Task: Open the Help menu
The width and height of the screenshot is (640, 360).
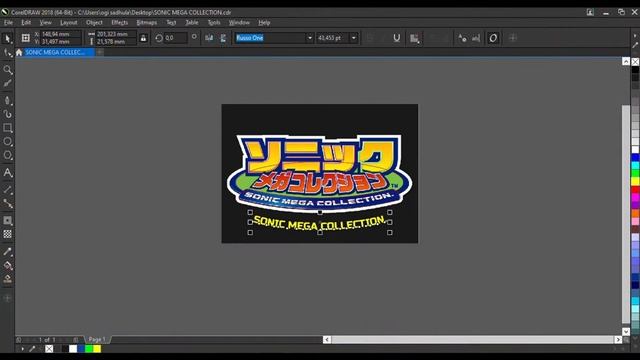Action: pyautogui.click(x=264, y=22)
